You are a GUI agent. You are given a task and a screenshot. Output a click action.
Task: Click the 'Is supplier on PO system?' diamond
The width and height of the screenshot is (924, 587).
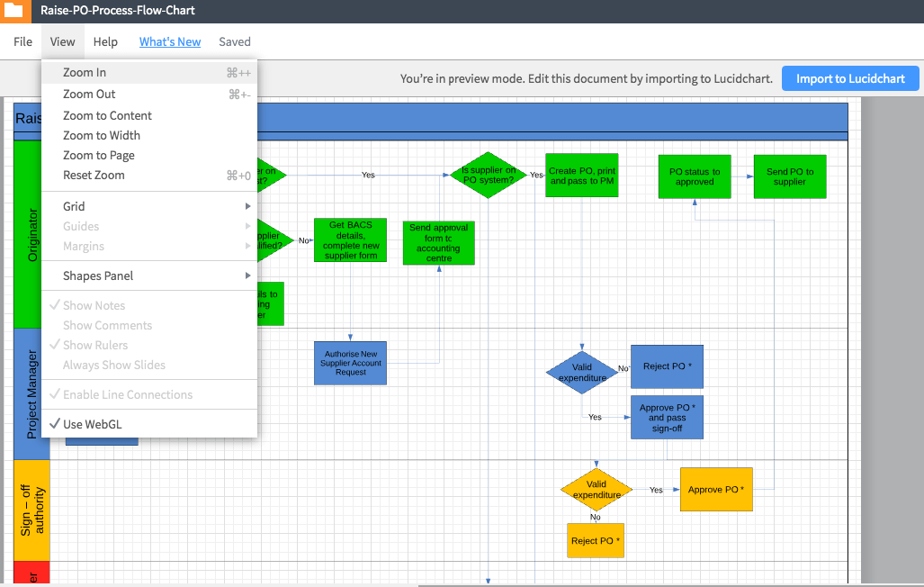488,176
